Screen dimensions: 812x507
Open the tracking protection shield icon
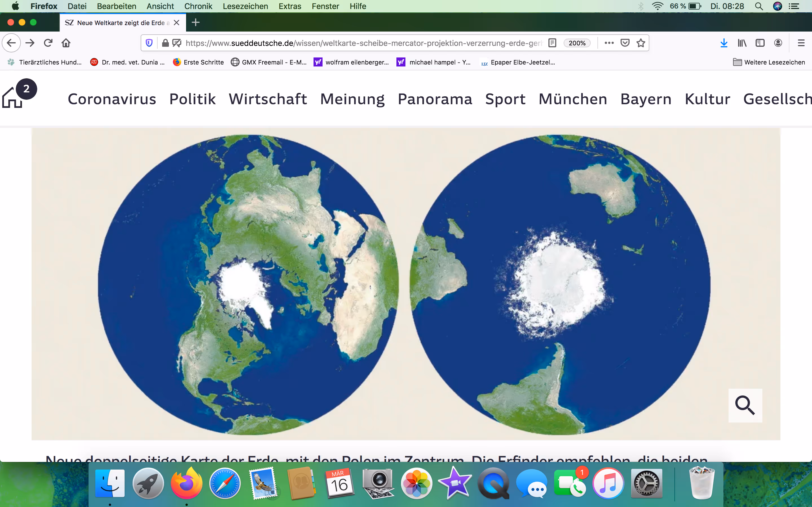[x=149, y=43]
